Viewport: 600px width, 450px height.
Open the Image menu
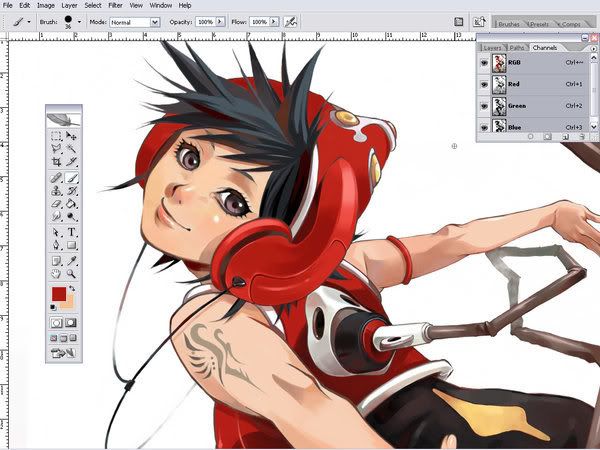tap(46, 5)
